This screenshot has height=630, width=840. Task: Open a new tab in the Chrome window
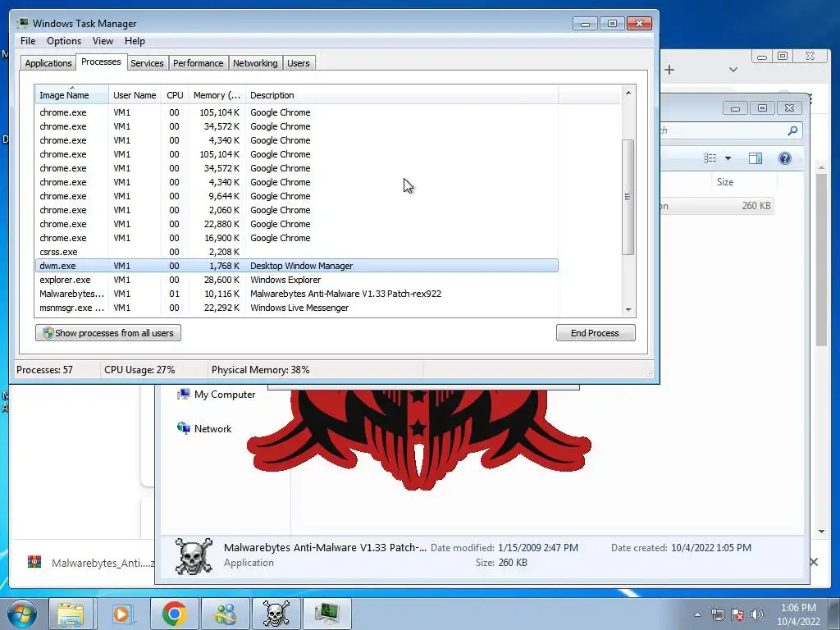[669, 70]
